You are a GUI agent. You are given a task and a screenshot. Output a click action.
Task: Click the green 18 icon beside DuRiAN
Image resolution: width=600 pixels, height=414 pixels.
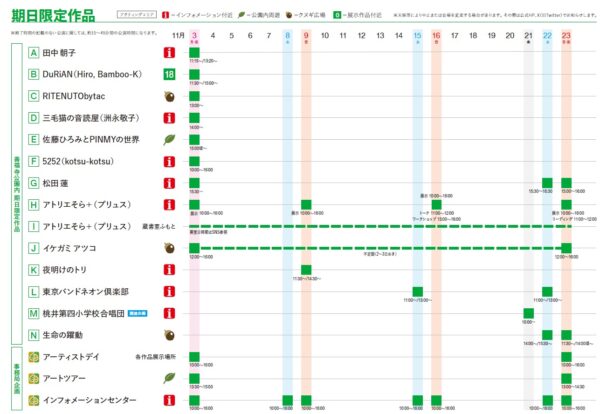click(169, 75)
